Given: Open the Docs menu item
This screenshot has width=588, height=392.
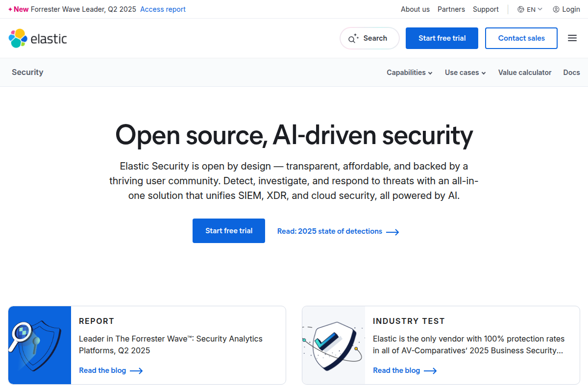Looking at the screenshot, I should (571, 72).
